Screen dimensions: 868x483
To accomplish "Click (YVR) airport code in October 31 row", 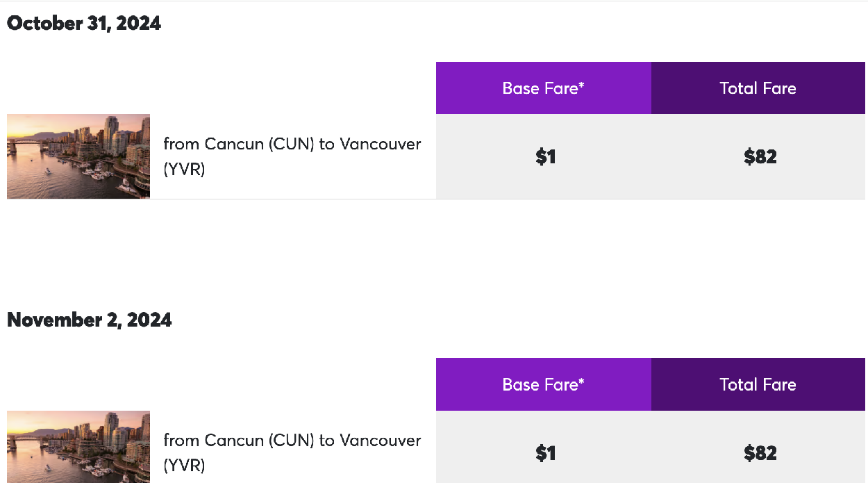I will pyautogui.click(x=184, y=169).
